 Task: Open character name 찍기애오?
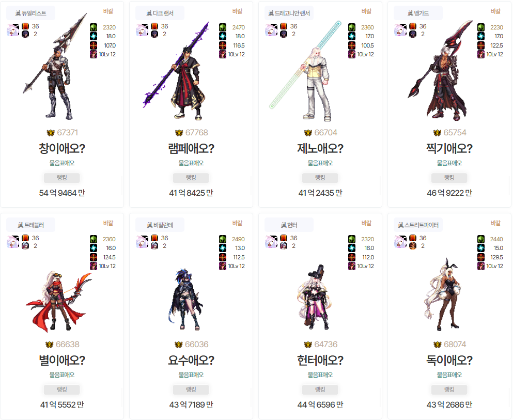pos(449,148)
